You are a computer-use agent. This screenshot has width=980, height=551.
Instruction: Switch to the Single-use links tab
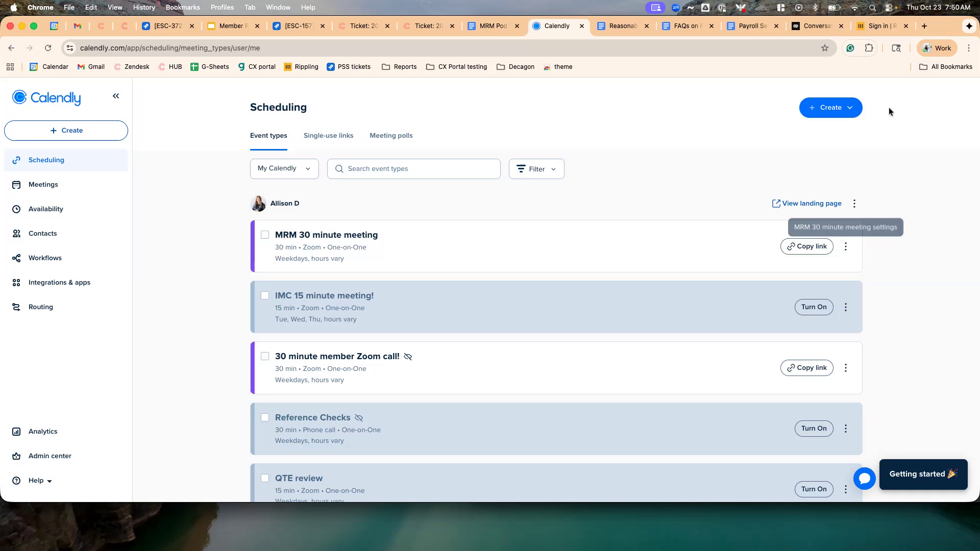point(328,136)
